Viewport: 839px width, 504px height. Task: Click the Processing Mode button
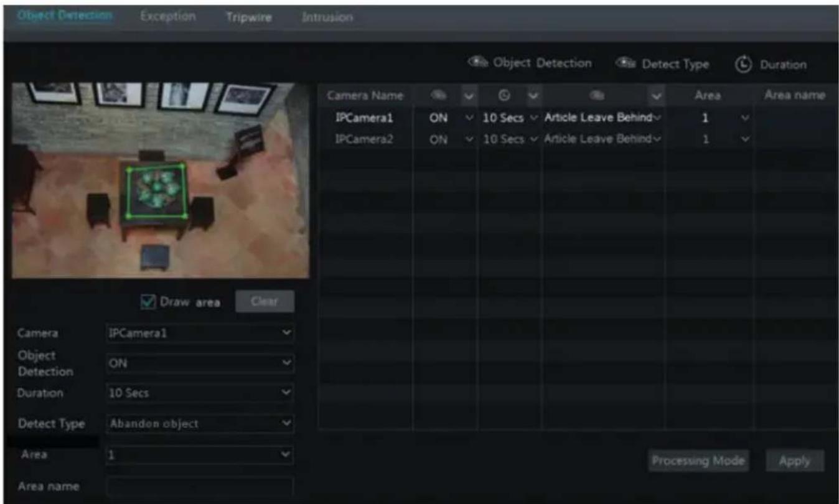[698, 461]
